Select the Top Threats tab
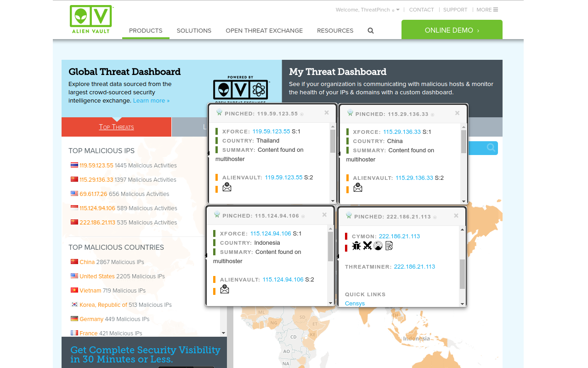The image size is (588, 368). (116, 127)
